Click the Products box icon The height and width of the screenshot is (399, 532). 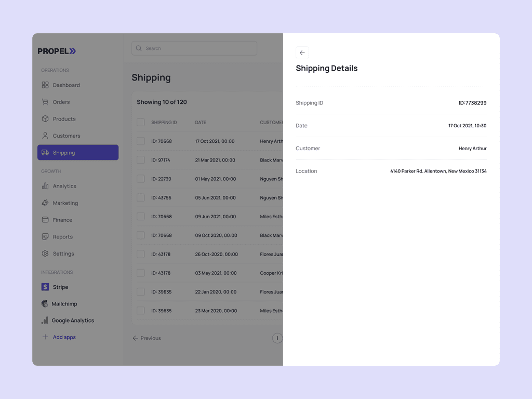(45, 119)
